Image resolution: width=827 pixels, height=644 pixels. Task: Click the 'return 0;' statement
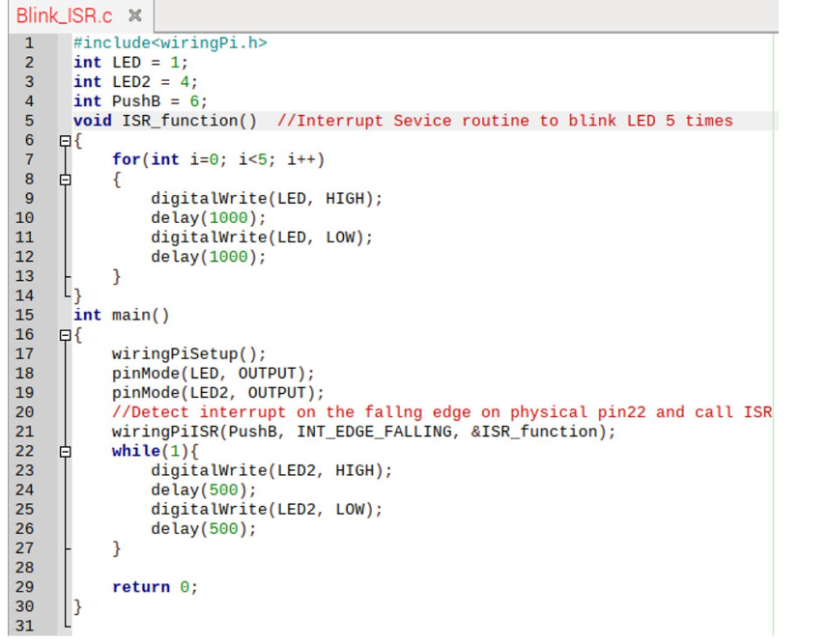coord(155,587)
